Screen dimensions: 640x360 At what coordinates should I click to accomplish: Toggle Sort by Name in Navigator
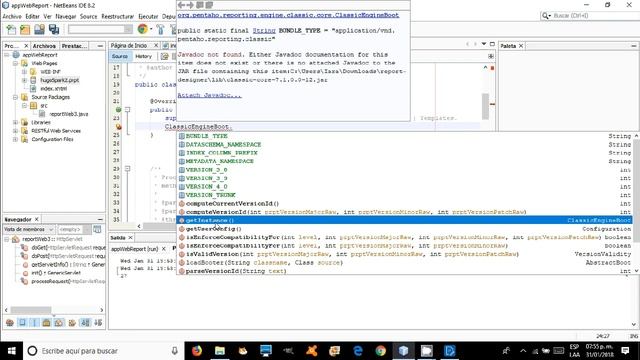[85, 322]
